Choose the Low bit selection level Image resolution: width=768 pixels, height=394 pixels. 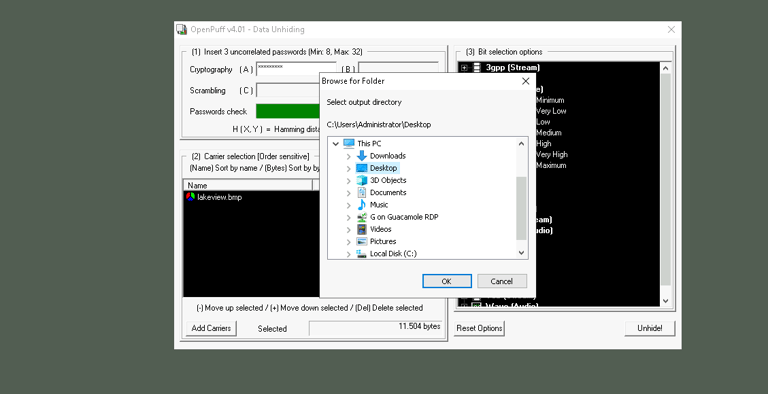(x=543, y=122)
